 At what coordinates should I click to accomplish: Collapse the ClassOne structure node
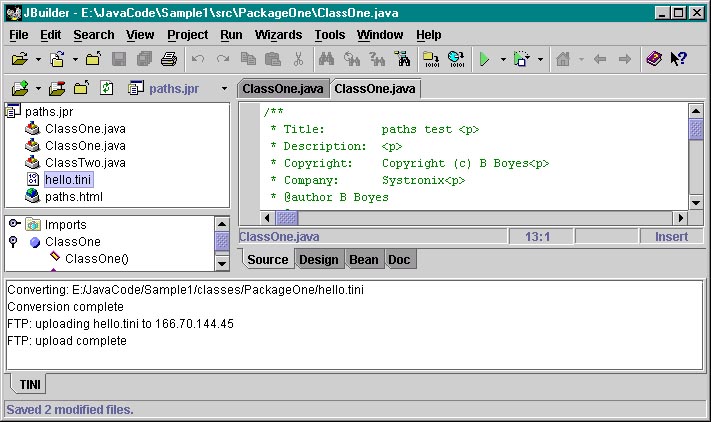(14, 242)
